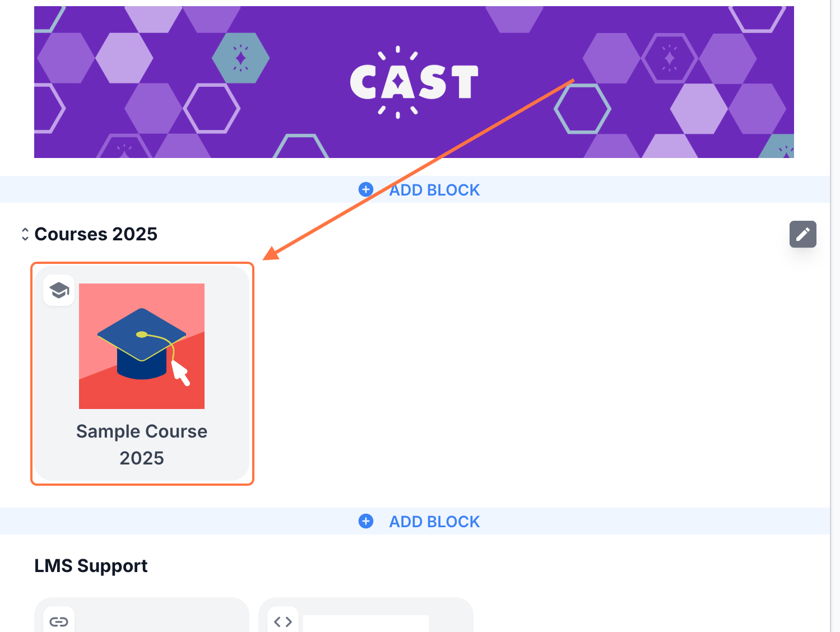Click the graduation cap badge on course card

click(59, 290)
